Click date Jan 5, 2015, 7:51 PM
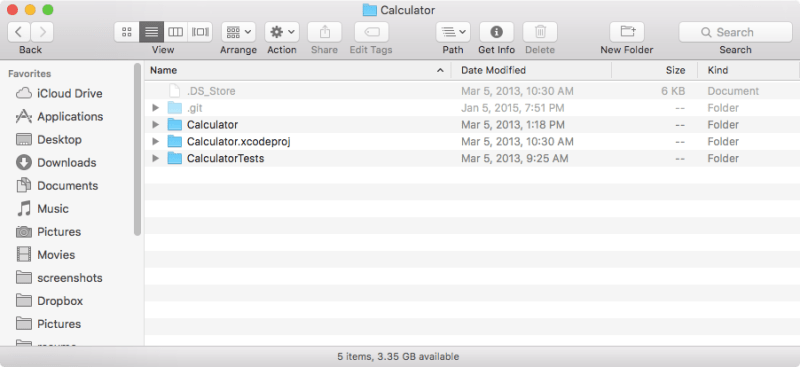Image resolution: width=800 pixels, height=367 pixels. click(x=513, y=108)
